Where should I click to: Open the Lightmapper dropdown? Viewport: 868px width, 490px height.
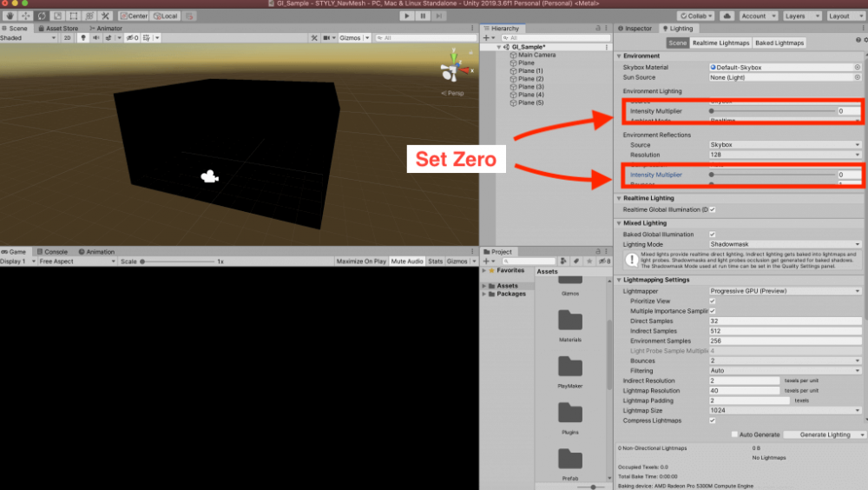[786, 291]
